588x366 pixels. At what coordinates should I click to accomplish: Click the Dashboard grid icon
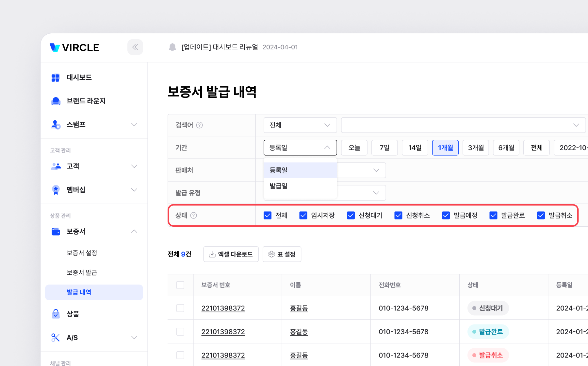click(x=56, y=78)
